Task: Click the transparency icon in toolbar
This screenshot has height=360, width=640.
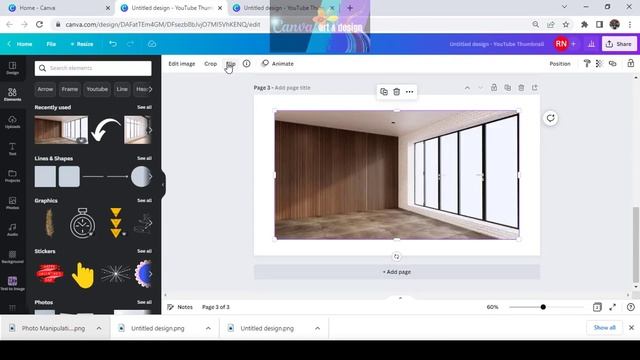Action: coord(599,63)
